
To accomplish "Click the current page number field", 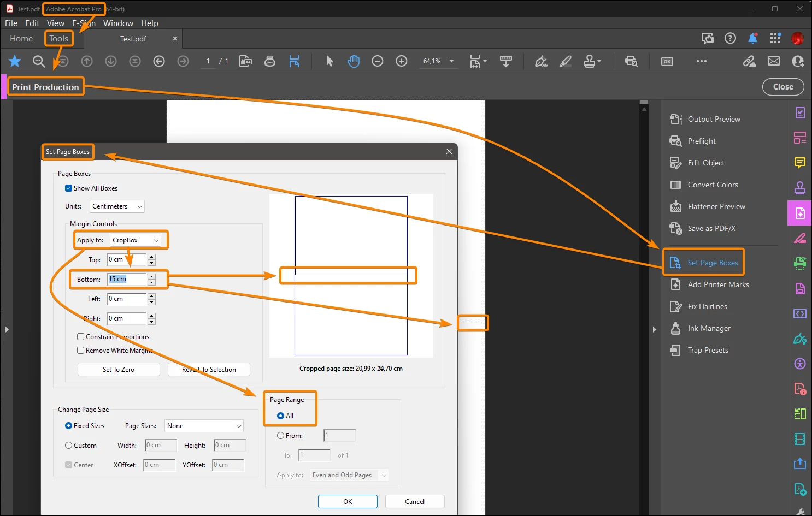I will 208,61.
